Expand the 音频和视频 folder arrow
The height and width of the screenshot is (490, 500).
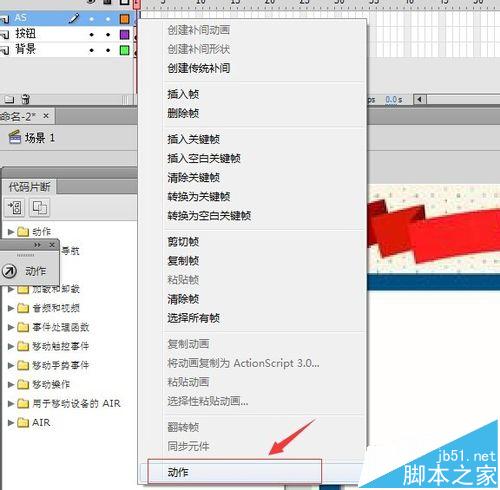11,308
